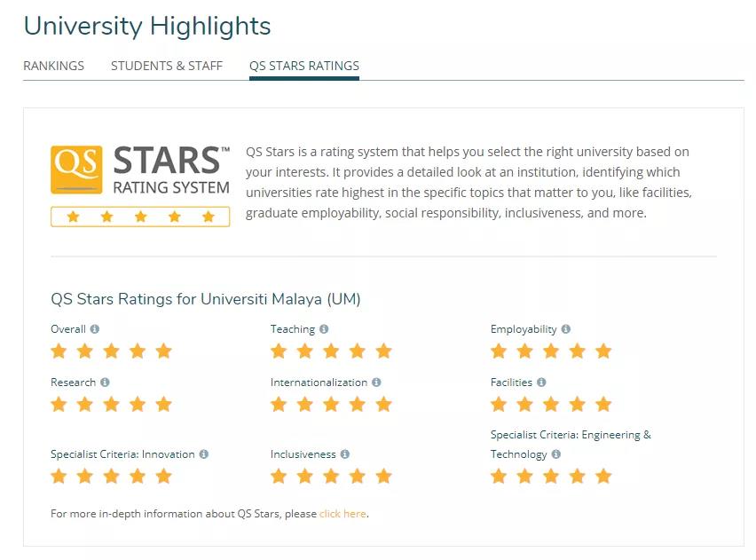
Task: Open the STUDENTS & STAFF tab
Action: click(167, 66)
